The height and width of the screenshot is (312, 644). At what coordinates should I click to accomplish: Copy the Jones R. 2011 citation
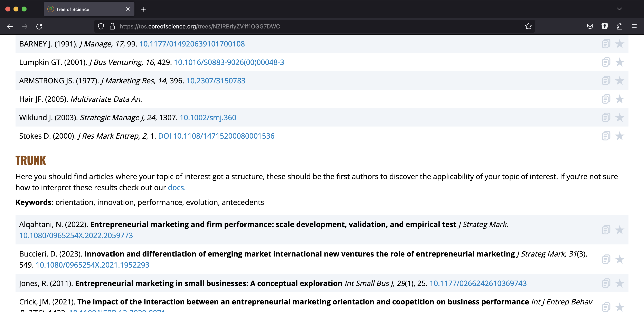606,283
